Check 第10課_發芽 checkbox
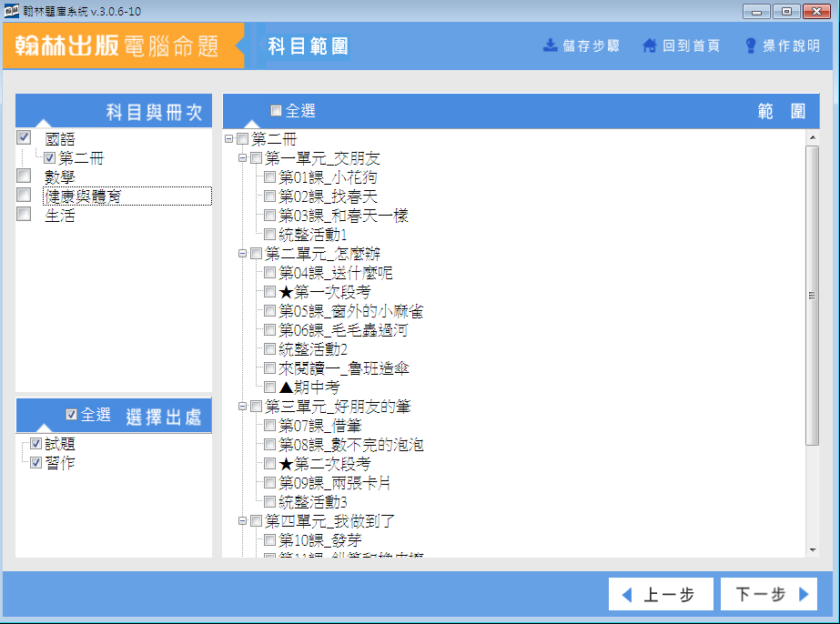The height and width of the screenshot is (624, 840). point(270,540)
